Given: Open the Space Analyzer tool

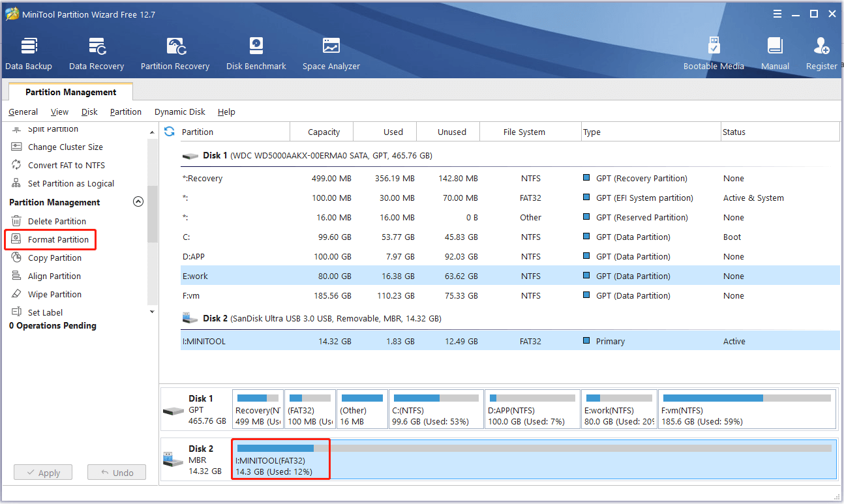Looking at the screenshot, I should point(331,53).
